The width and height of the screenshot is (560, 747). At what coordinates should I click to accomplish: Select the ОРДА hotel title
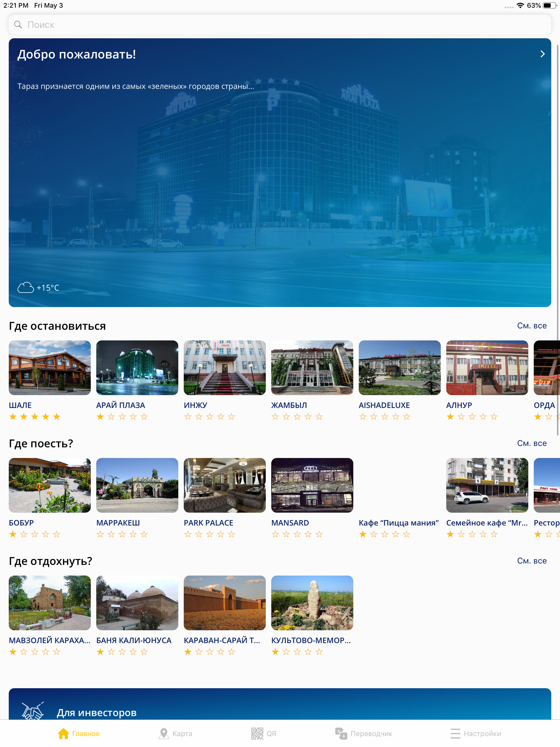(x=544, y=405)
